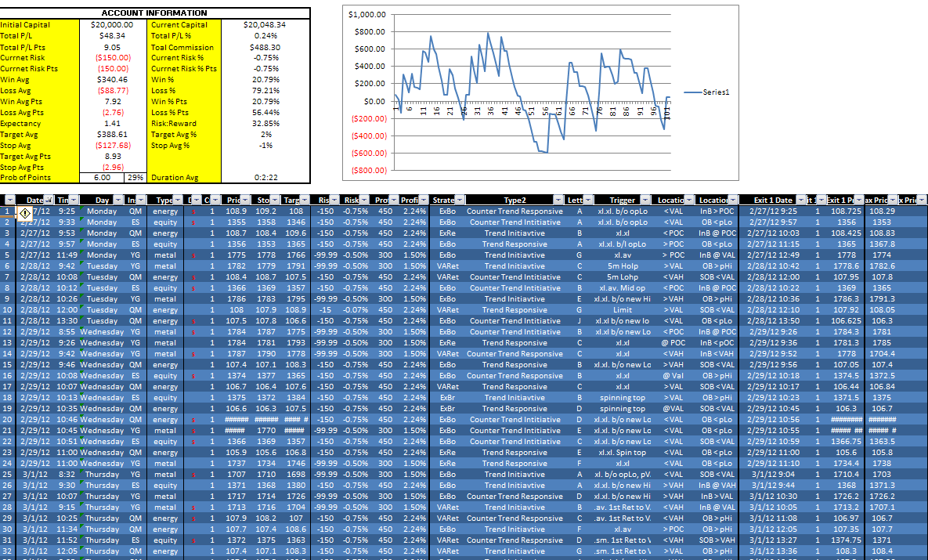Viewport: 928px width, 560px height.
Task: Select the ACCOUNT INFORMATION title cell
Action: 154,13
